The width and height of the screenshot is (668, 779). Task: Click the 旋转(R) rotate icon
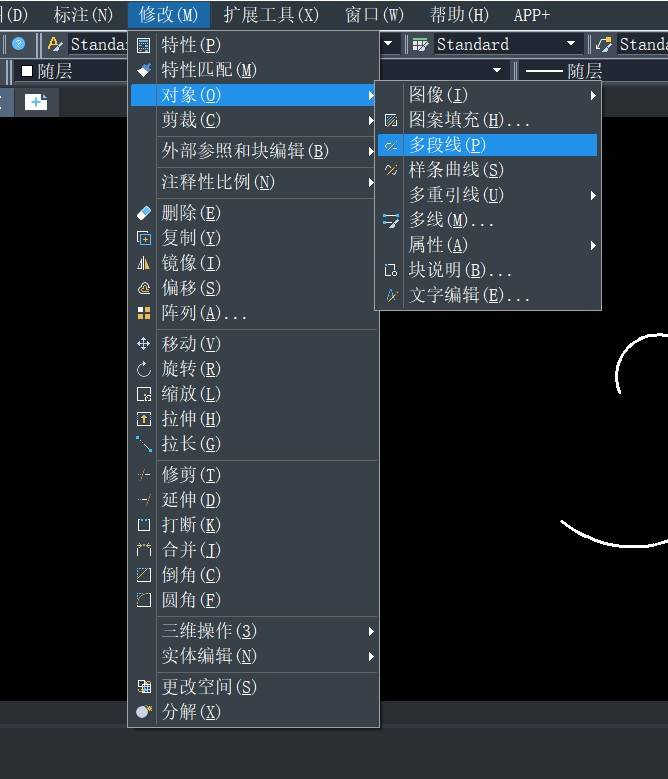click(144, 369)
